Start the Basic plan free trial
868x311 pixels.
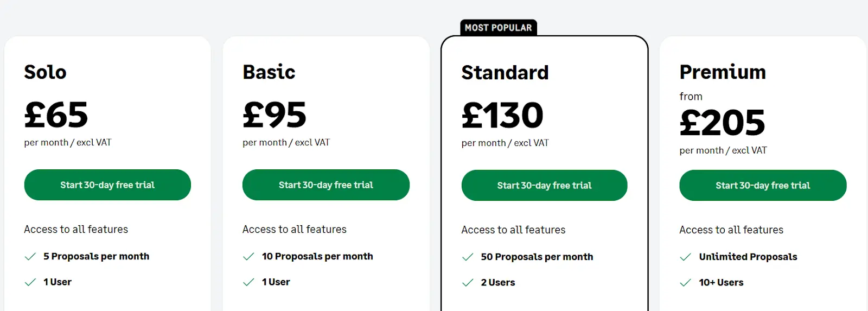pos(326,185)
